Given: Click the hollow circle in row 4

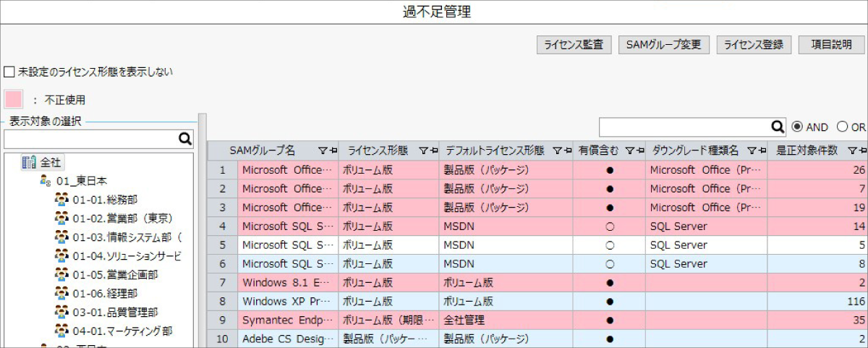Looking at the screenshot, I should pos(609,226).
